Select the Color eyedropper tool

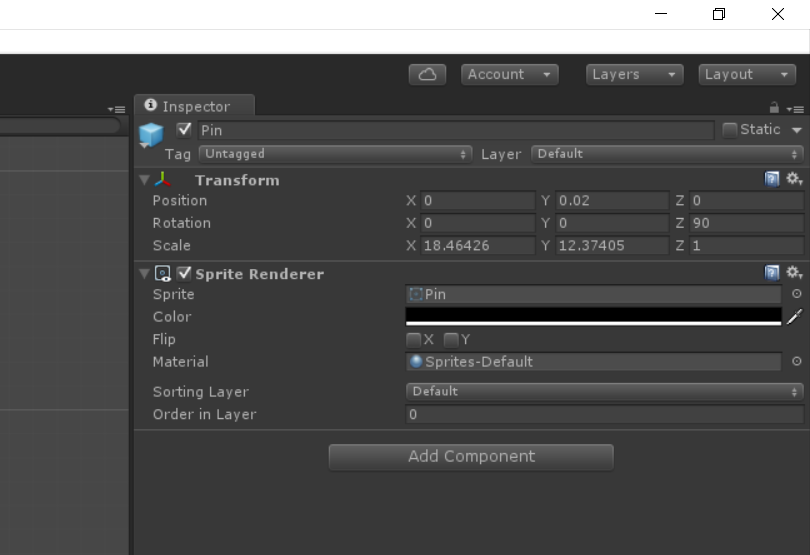[x=795, y=317]
